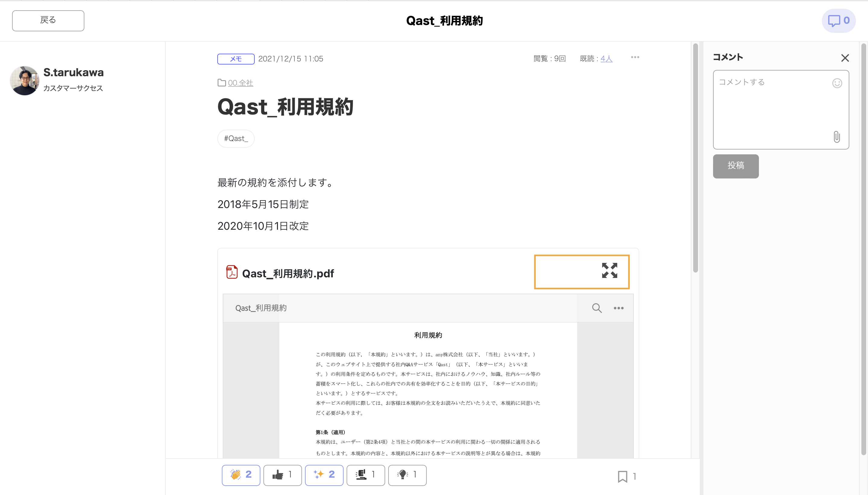The image size is (868, 495).
Task: Open the 00.全社 folder link
Action: click(240, 83)
